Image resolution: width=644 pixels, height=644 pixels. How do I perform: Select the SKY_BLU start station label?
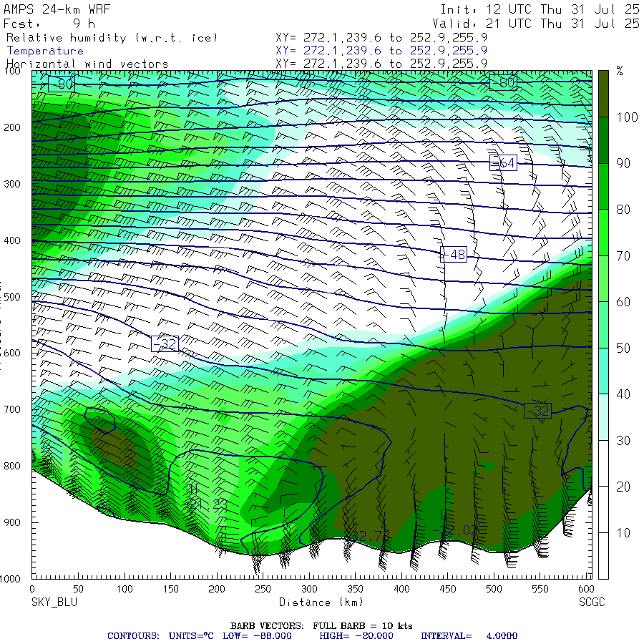click(x=54, y=602)
